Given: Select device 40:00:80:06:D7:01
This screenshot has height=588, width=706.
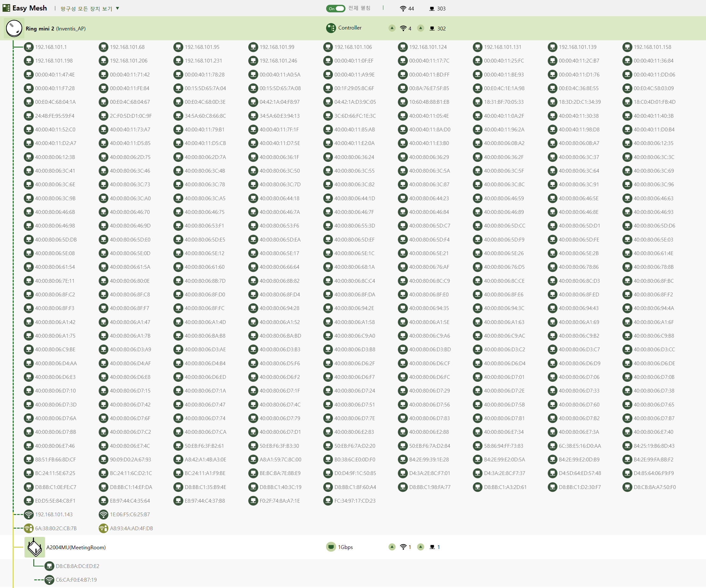Looking at the screenshot, I should click(504, 377).
